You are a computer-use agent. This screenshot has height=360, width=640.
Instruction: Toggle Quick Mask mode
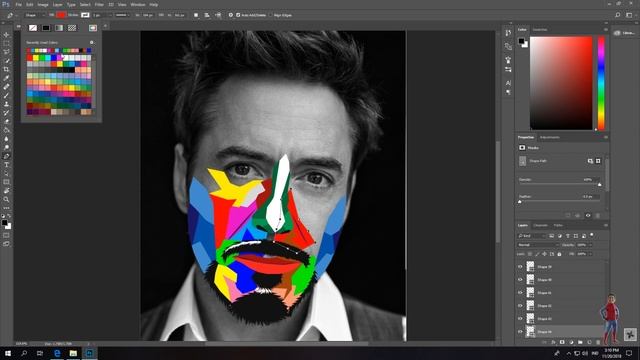point(6,236)
